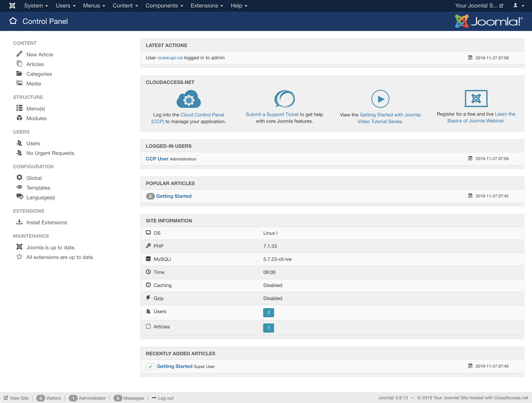532x403 pixels.
Task: Click the Articles count badge showing 1
Action: (x=268, y=328)
